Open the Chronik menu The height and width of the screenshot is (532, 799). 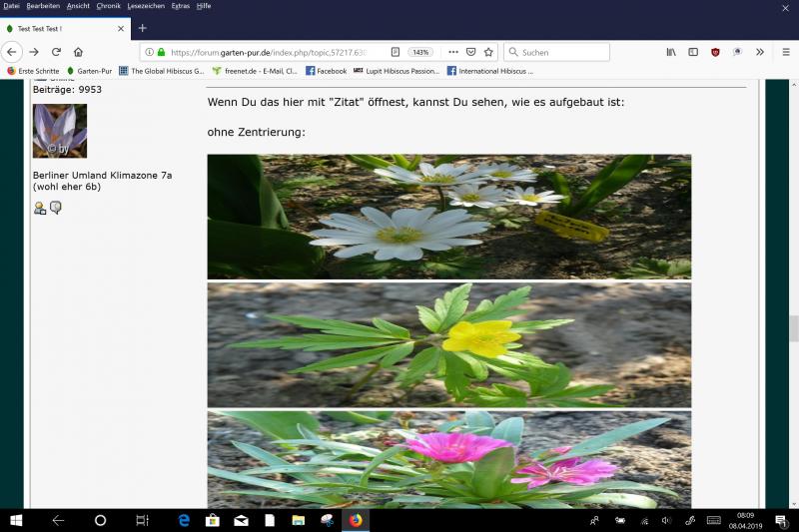click(108, 6)
